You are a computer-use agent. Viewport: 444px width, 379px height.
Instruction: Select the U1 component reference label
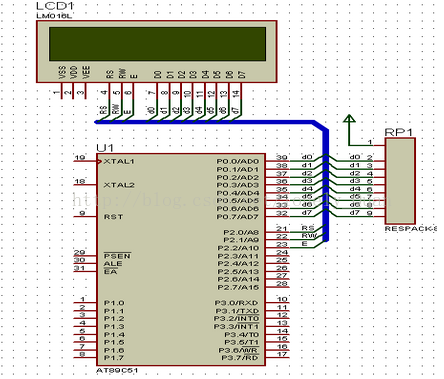tap(105, 148)
